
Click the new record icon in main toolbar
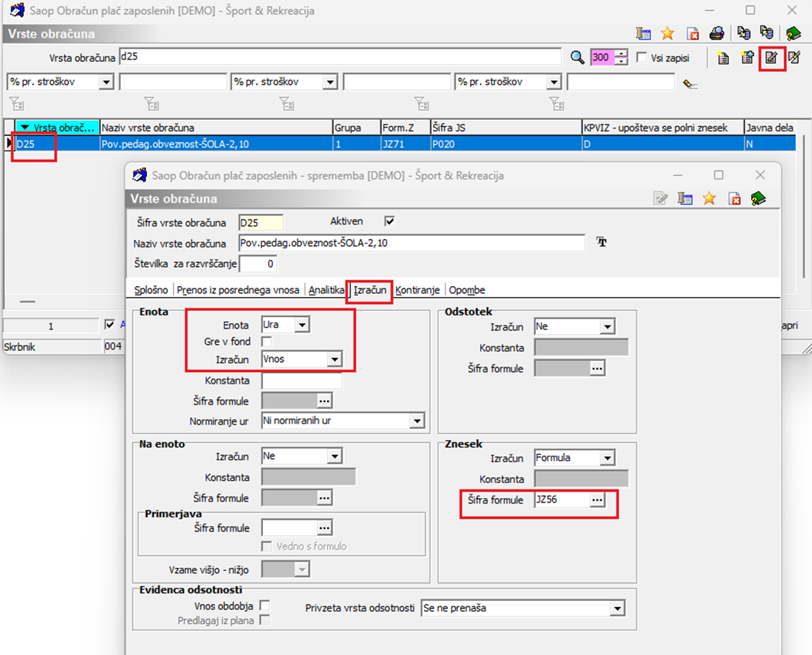tap(724, 58)
